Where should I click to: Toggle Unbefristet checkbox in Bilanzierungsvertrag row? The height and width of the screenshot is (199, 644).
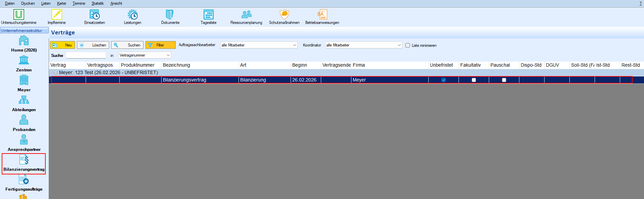443,80
